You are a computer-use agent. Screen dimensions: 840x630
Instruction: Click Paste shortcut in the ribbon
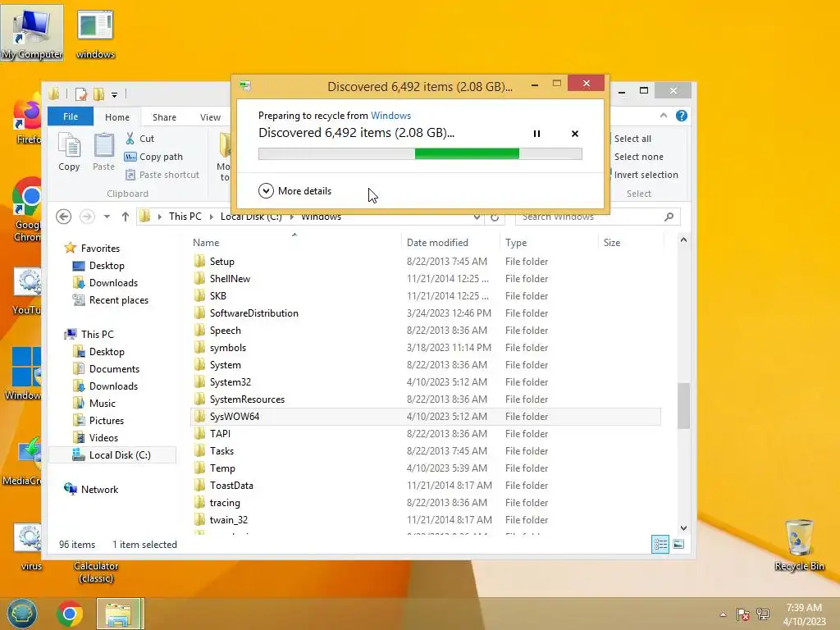coord(162,175)
